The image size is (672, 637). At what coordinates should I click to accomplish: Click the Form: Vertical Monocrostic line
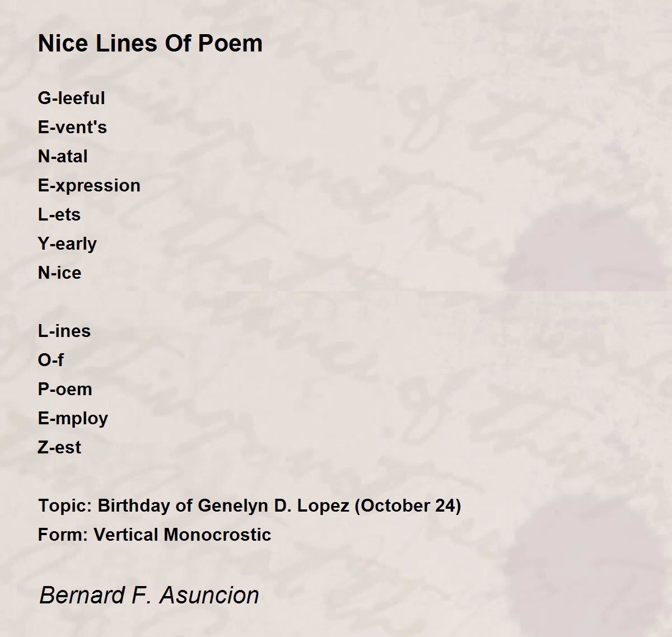(x=155, y=535)
